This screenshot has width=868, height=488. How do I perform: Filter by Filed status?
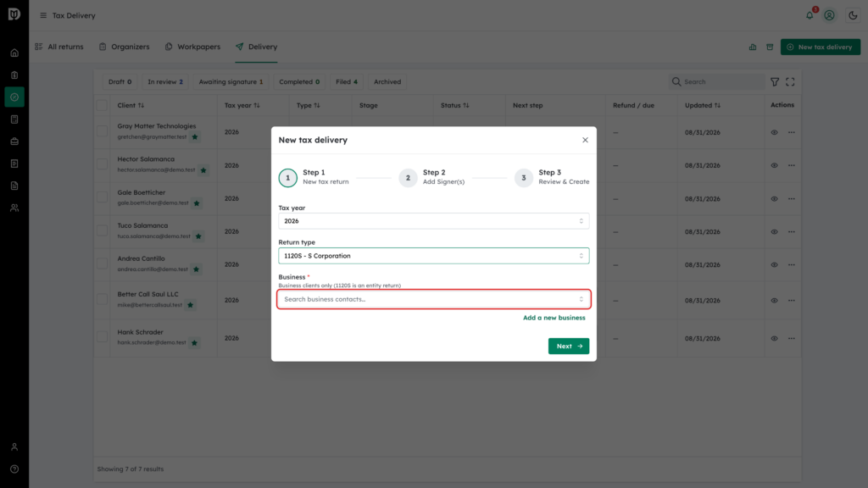347,82
